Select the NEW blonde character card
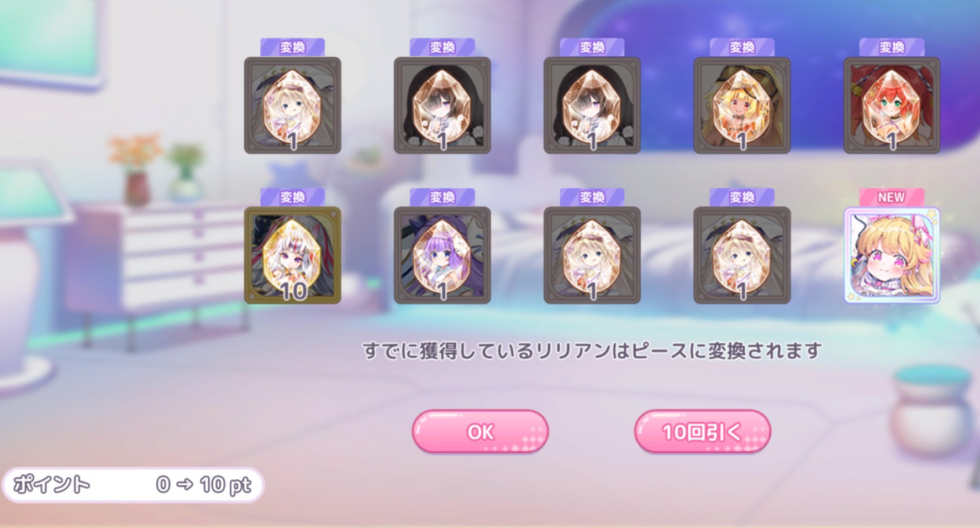The width and height of the screenshot is (980, 528). coord(892,255)
